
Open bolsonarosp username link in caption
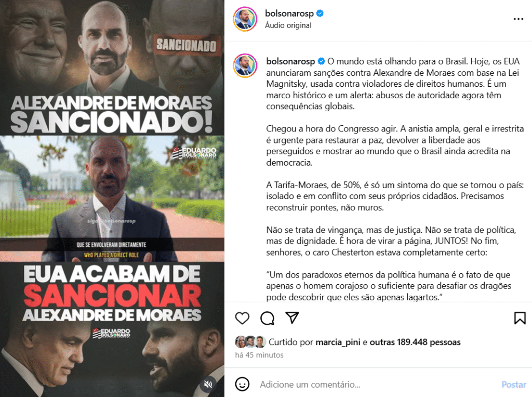(x=290, y=61)
